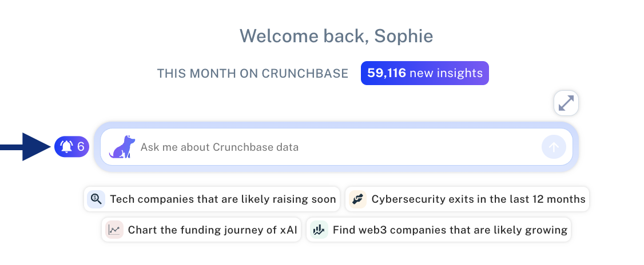Click the growth bars icon beside web3
The height and width of the screenshot is (265, 644).
pyautogui.click(x=319, y=230)
